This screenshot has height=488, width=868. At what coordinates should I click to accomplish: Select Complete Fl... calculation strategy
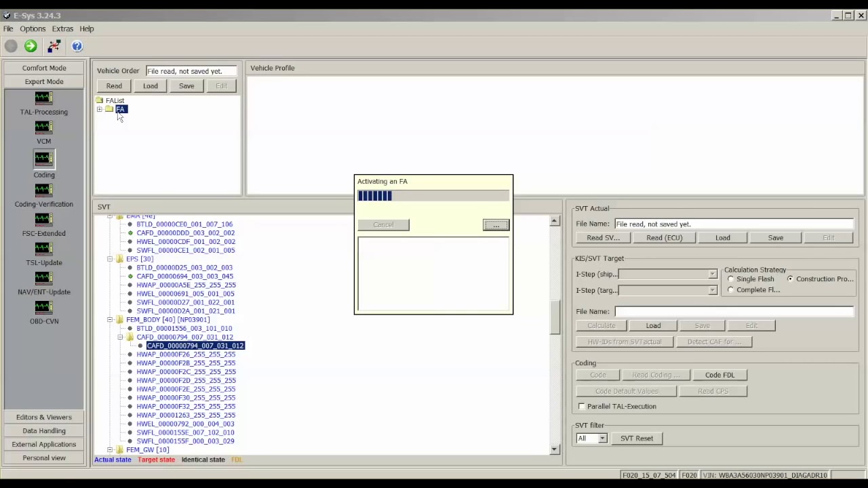coord(731,290)
